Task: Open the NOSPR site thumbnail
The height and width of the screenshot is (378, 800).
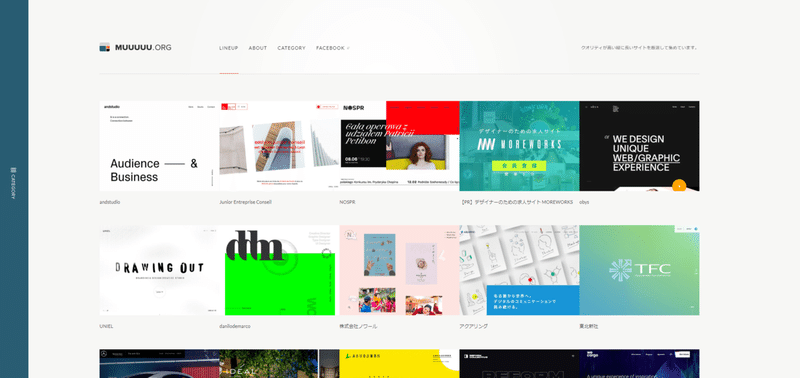Action: tap(399, 146)
